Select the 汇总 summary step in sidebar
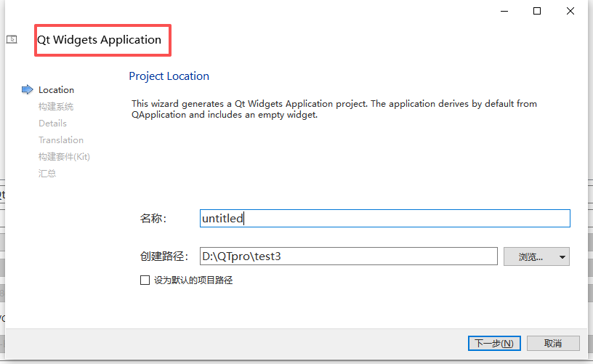Screen dimensions: 593x364 coord(47,174)
